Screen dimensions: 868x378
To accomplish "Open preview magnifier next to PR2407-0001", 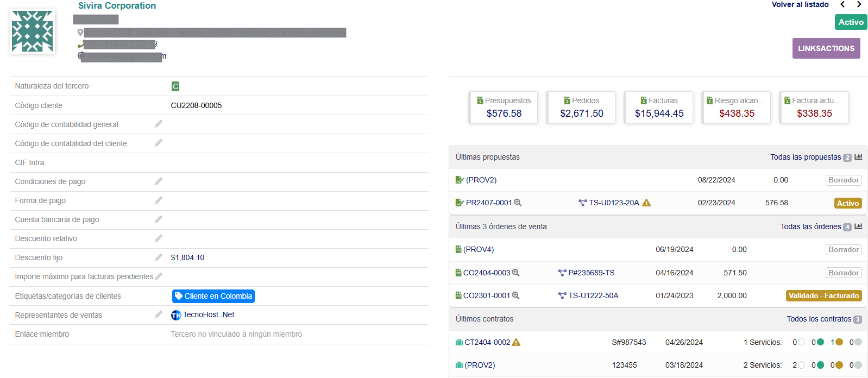I will [518, 203].
